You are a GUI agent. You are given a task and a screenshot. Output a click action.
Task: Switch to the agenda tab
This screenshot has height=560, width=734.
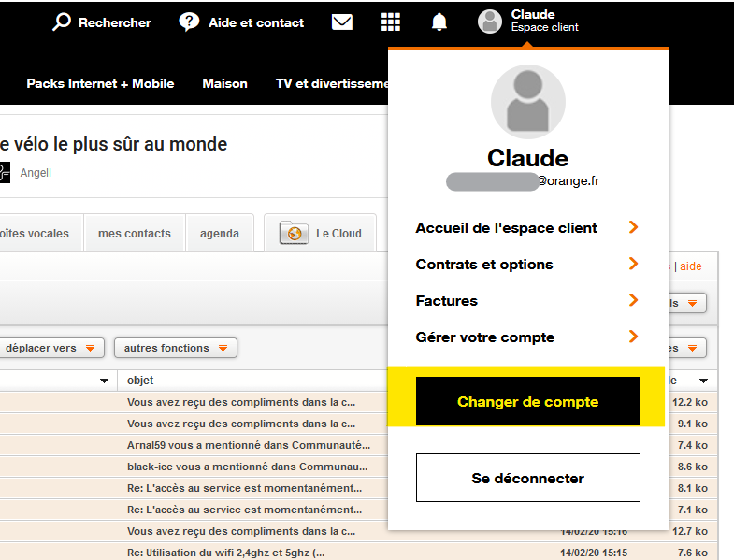(x=220, y=233)
